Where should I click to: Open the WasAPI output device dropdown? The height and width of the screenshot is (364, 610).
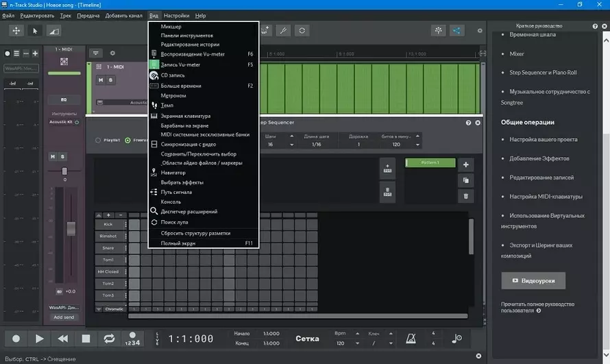click(64, 307)
